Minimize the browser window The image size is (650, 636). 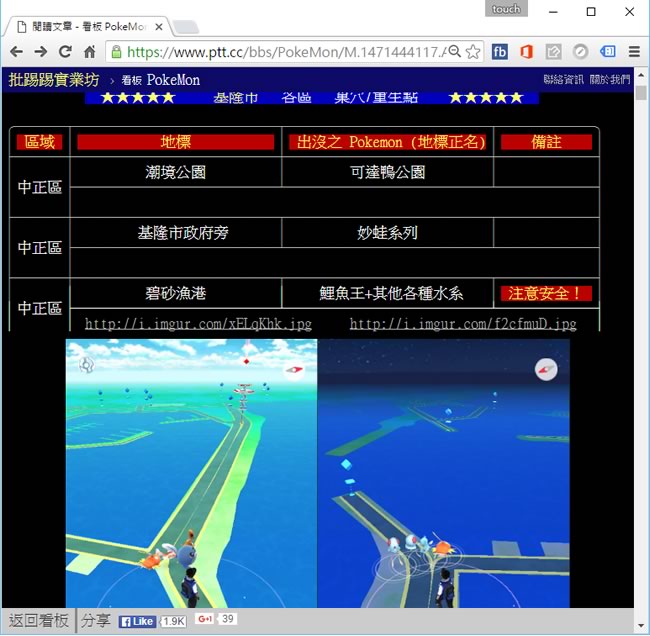(553, 12)
